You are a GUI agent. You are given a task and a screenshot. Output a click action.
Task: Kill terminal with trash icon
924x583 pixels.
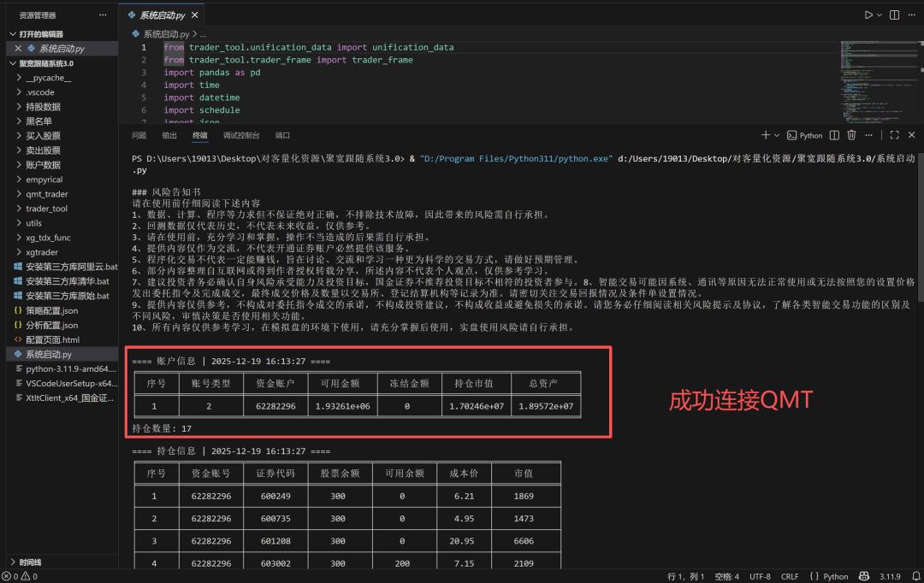[x=851, y=135]
